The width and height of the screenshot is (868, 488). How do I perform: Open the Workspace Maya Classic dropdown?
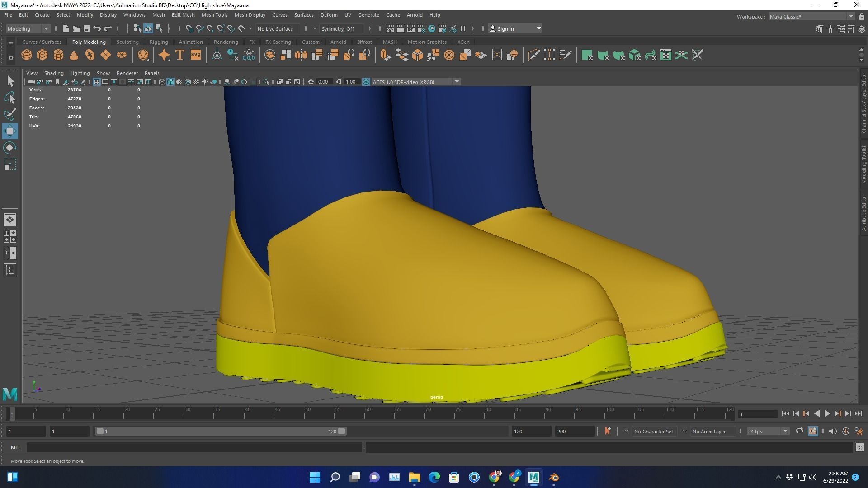point(811,16)
